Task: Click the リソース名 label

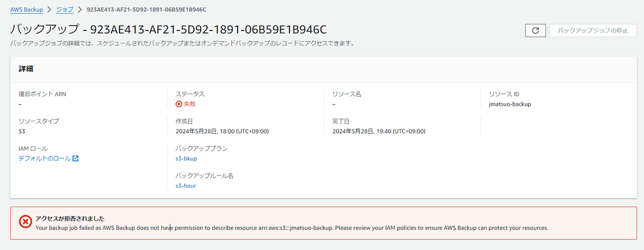Action: 347,94
